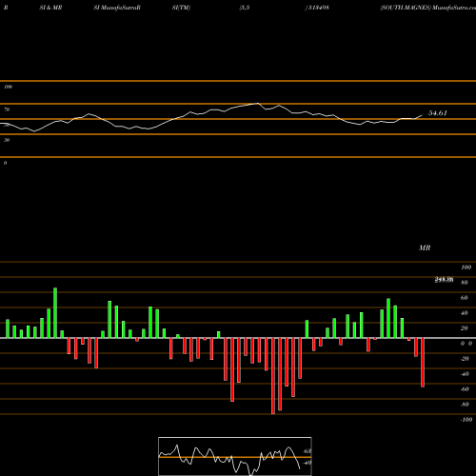Click the 'SI & MR' header text
The width and height of the screenshot is (476, 476).
point(50,8)
